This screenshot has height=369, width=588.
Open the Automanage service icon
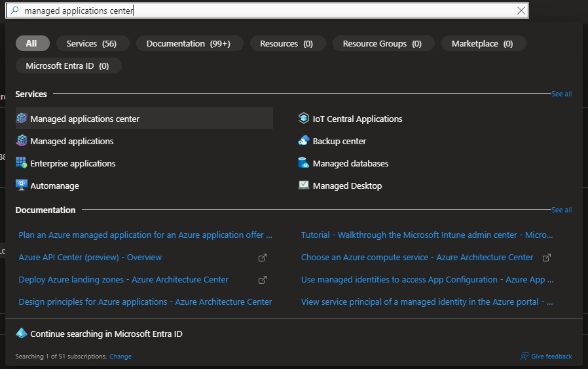tap(22, 185)
